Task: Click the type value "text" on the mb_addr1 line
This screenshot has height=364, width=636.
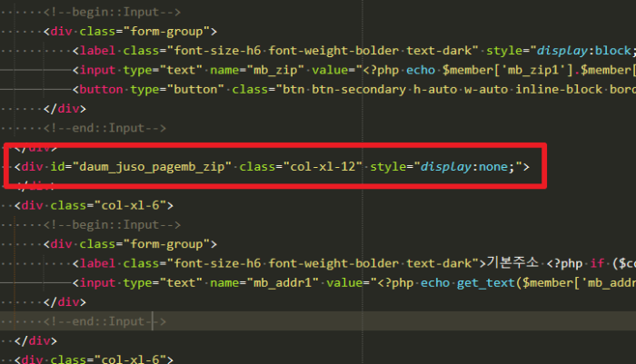Action: tap(181, 282)
